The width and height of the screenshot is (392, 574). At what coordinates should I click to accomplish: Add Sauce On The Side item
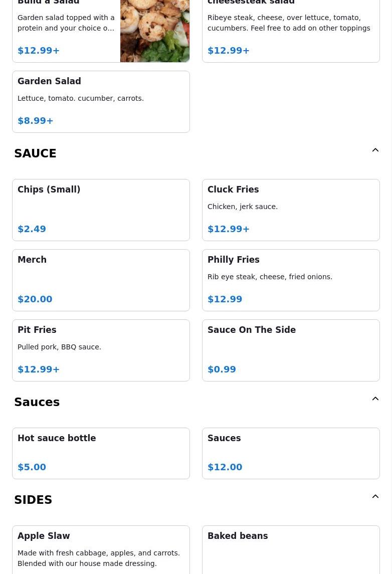tap(291, 350)
